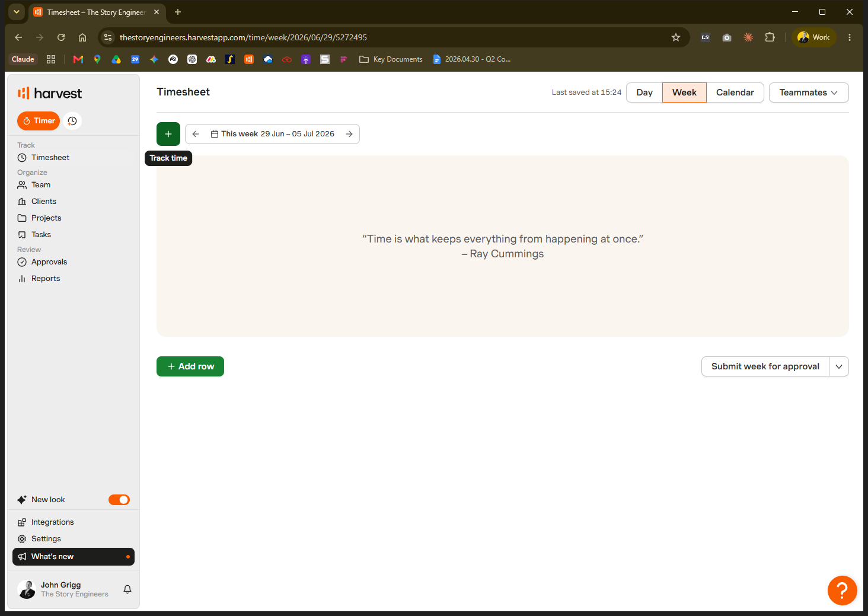Reload the page
The height and width of the screenshot is (616, 868).
tap(61, 37)
